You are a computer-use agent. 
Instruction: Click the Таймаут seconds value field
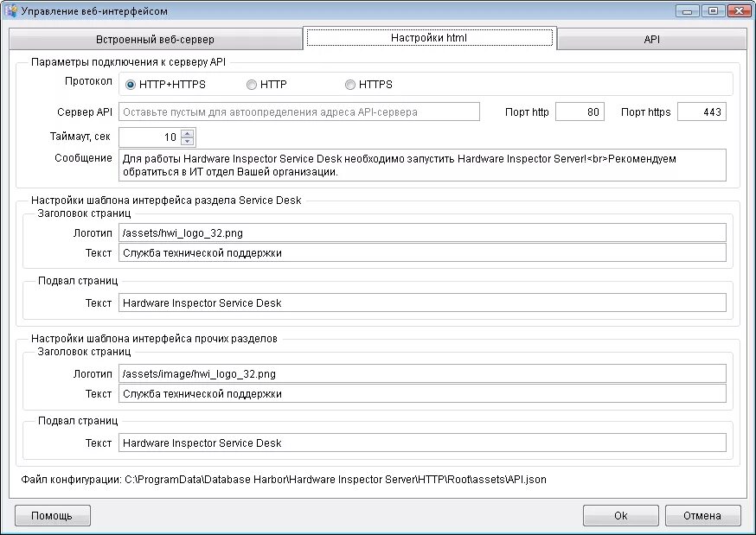150,137
